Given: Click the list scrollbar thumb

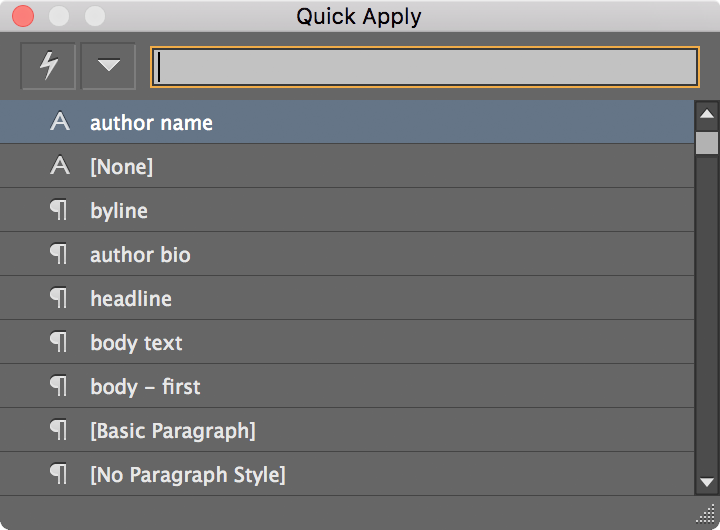Looking at the screenshot, I should (707, 143).
